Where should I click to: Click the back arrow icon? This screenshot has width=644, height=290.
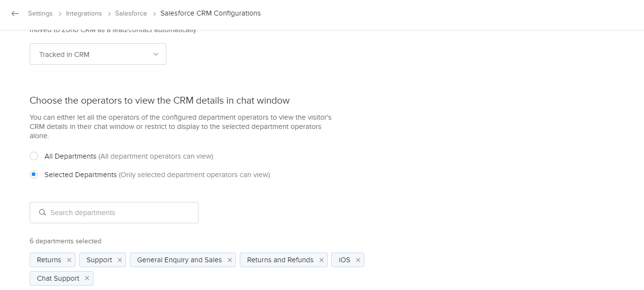click(x=15, y=14)
